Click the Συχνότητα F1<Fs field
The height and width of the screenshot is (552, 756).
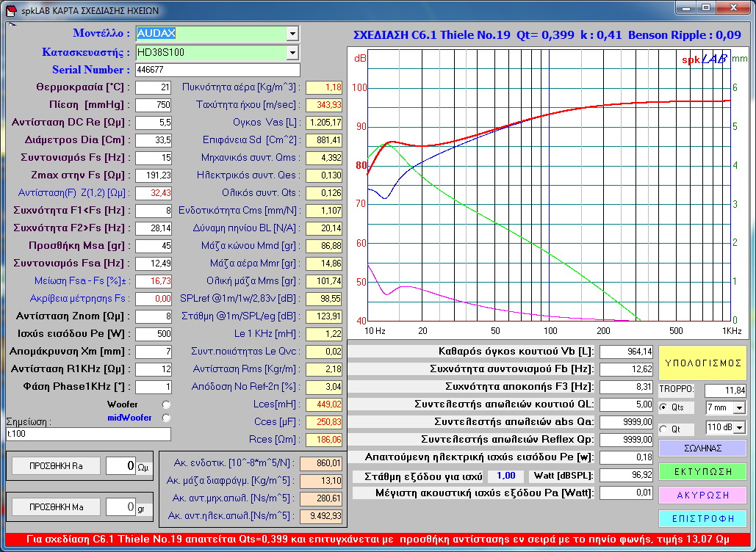point(154,211)
